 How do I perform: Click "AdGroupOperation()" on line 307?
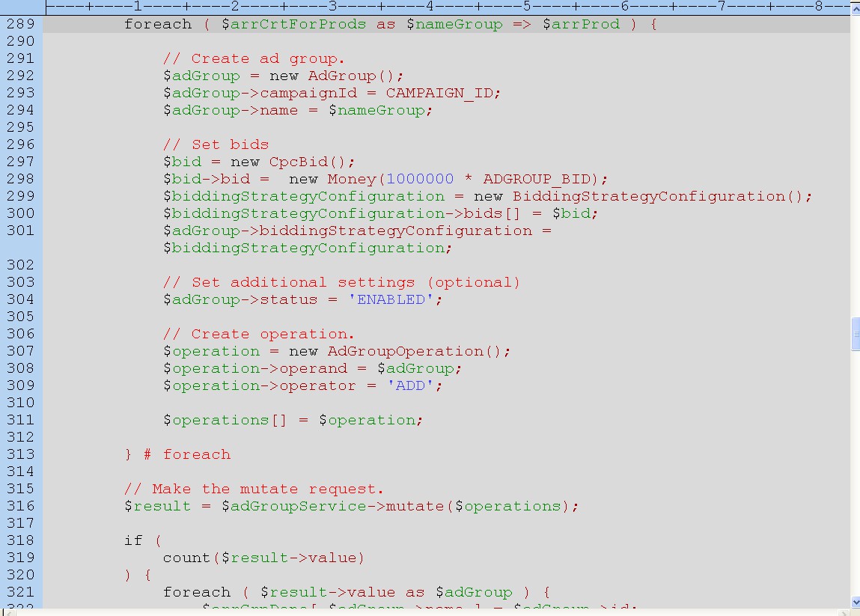click(415, 352)
